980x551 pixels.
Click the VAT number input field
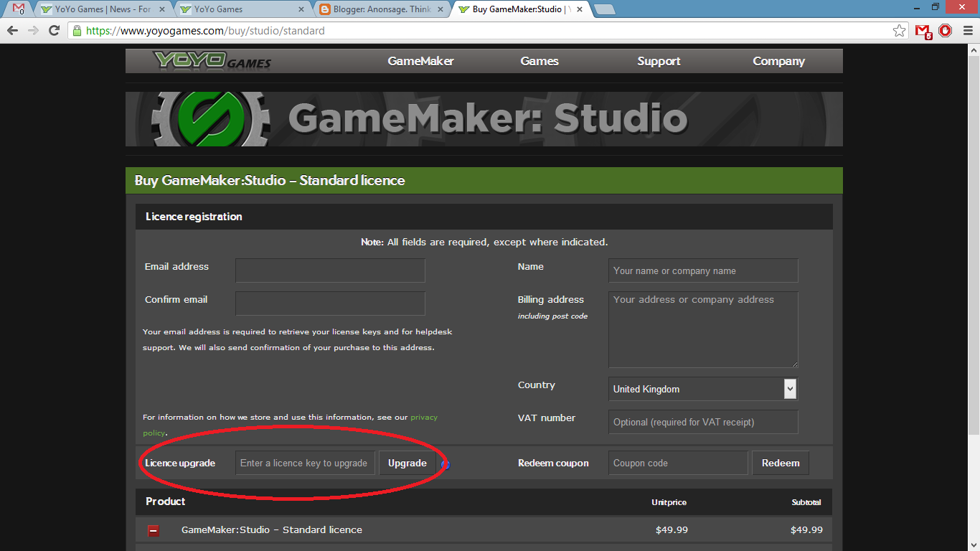click(703, 422)
